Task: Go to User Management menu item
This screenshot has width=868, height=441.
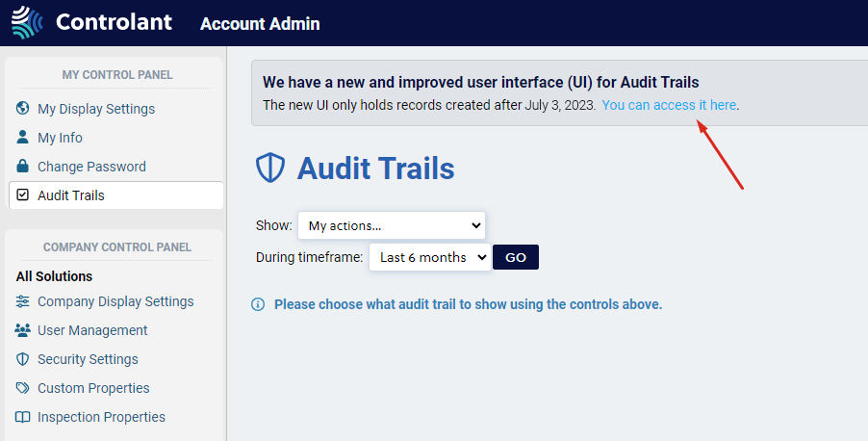Action: [92, 330]
